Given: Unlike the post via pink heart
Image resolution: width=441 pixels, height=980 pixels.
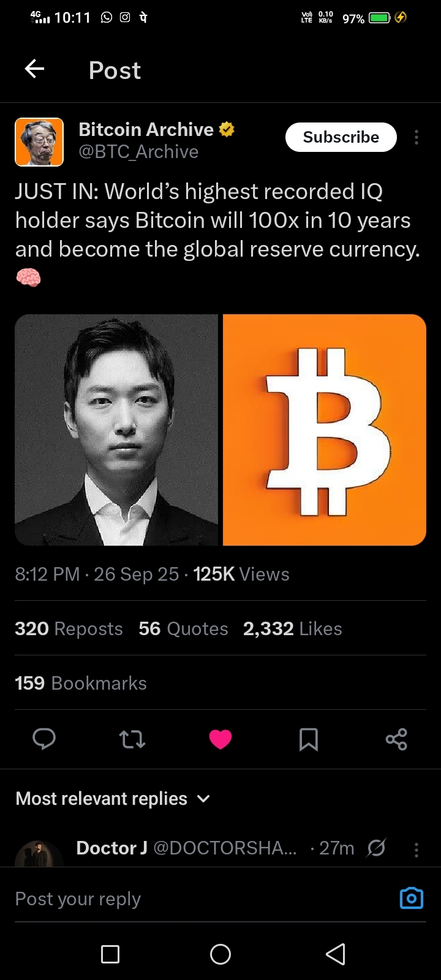Looking at the screenshot, I should 221,739.
